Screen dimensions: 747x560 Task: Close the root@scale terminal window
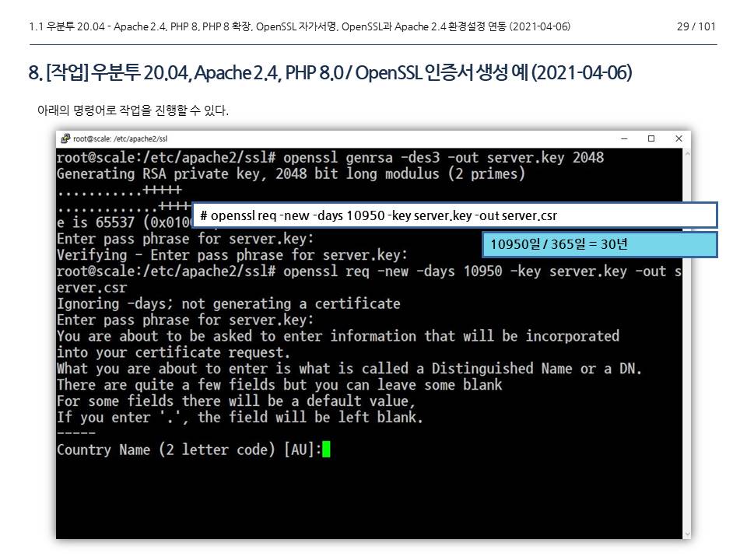(679, 138)
